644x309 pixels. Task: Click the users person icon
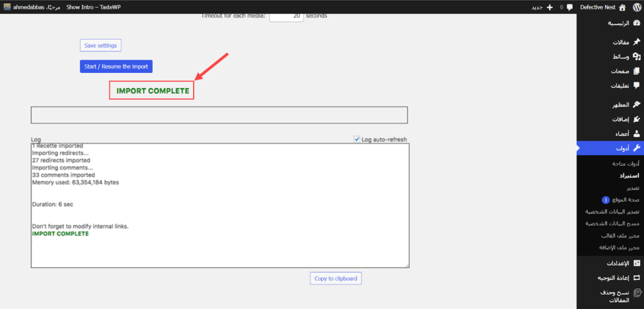pos(636,133)
